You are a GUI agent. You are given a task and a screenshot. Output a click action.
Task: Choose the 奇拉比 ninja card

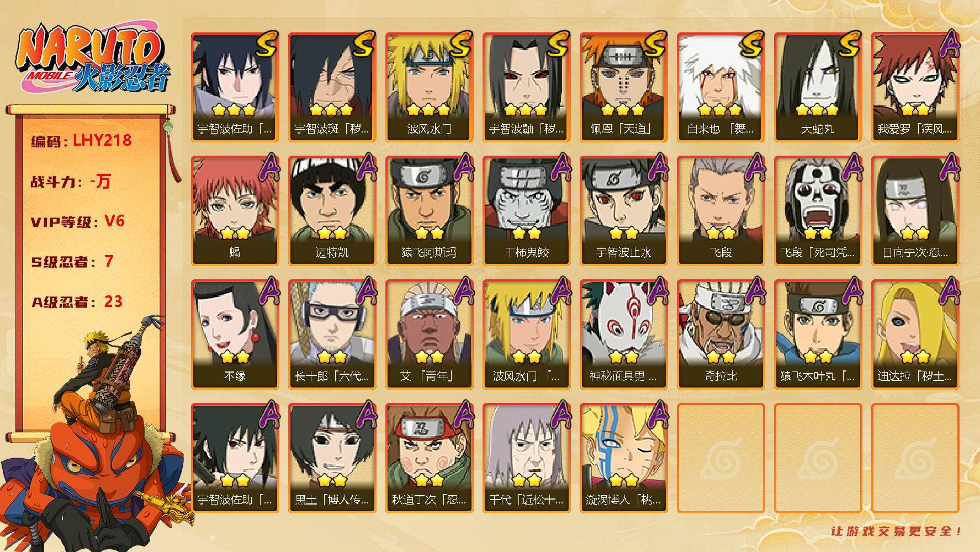721,334
